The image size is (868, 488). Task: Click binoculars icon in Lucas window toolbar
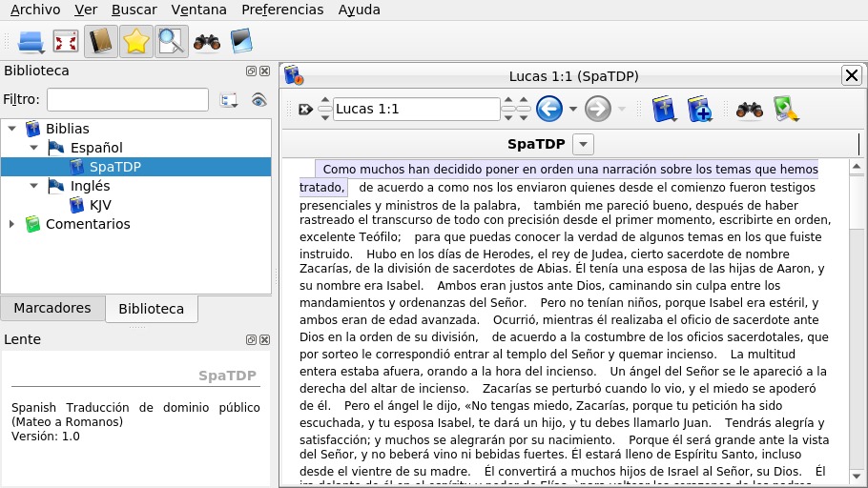tap(749, 109)
